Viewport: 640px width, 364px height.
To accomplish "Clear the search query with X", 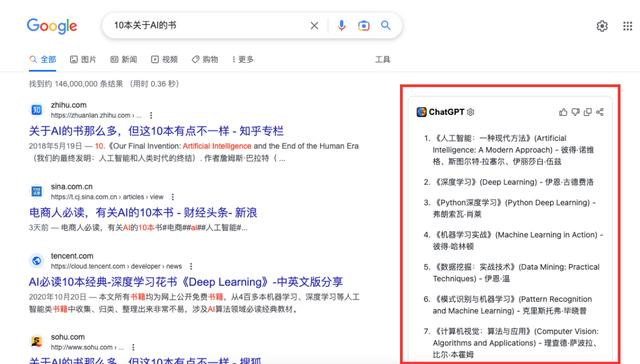I will click(x=314, y=26).
